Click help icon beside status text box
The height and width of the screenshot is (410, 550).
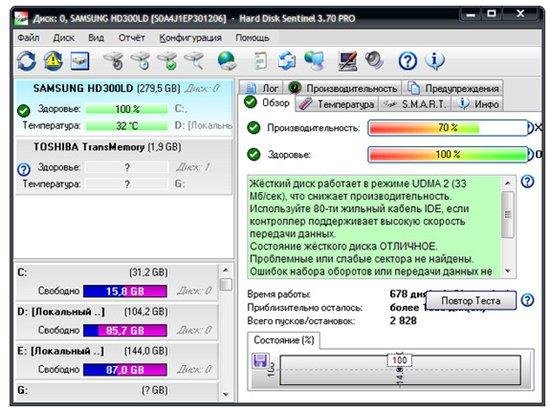point(528,182)
